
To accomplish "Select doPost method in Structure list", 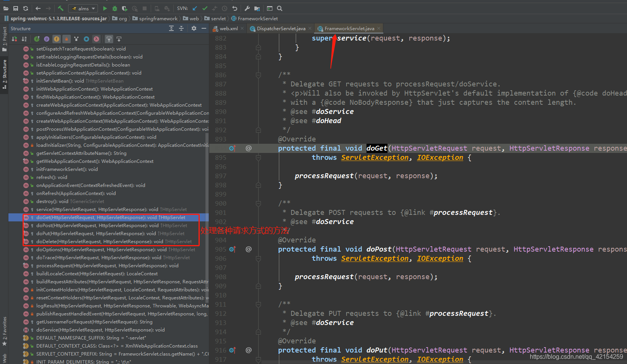I will (109, 226).
